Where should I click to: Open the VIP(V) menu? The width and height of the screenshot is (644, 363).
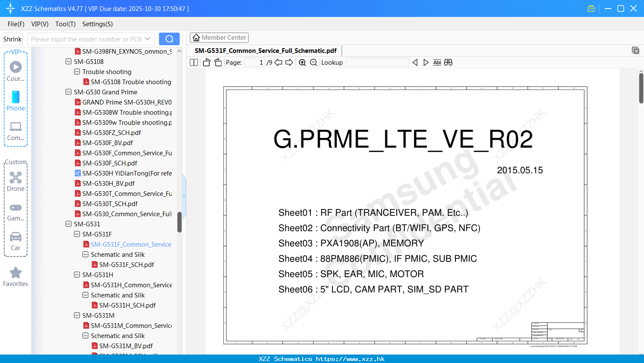coord(40,24)
